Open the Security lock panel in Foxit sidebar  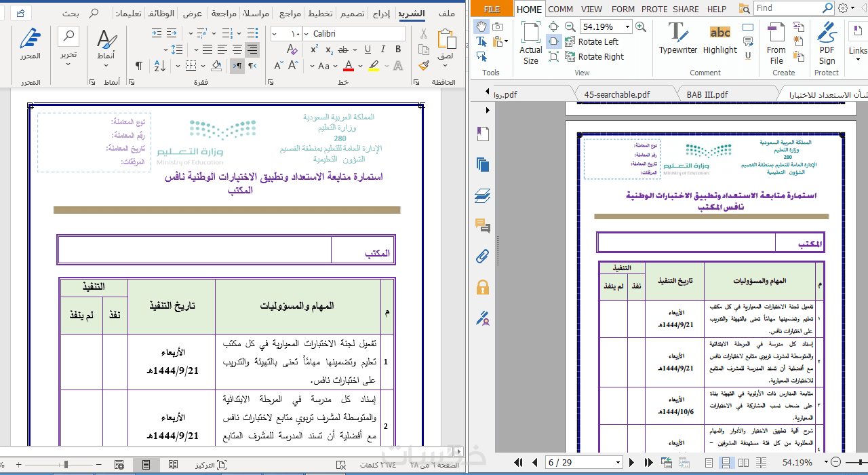pos(483,286)
